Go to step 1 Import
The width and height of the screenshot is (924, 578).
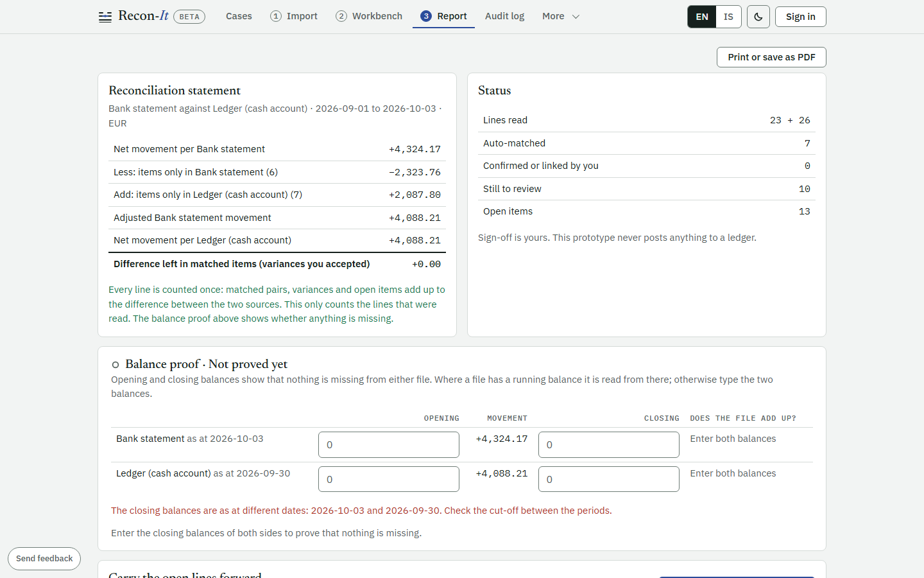(294, 16)
